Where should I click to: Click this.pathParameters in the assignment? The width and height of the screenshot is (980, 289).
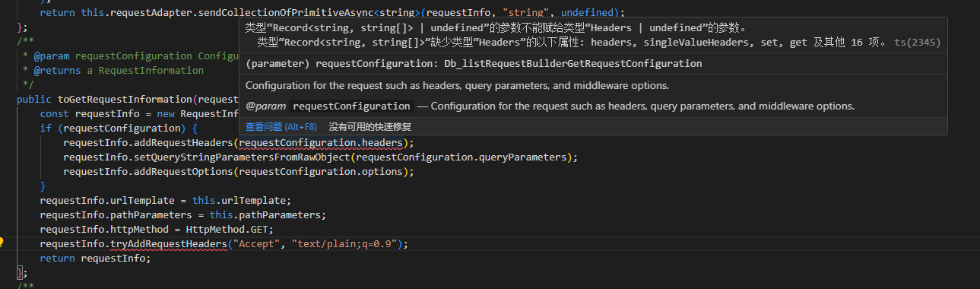tap(265, 215)
